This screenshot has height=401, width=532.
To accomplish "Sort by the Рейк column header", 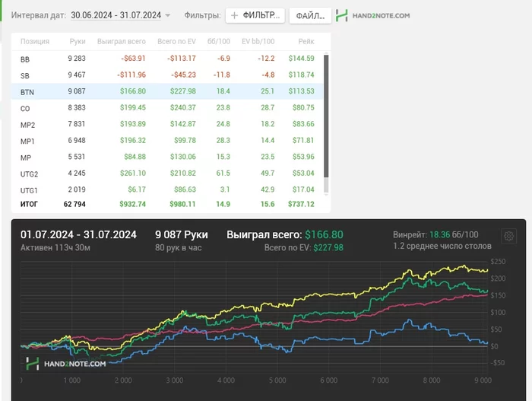I will 306,41.
